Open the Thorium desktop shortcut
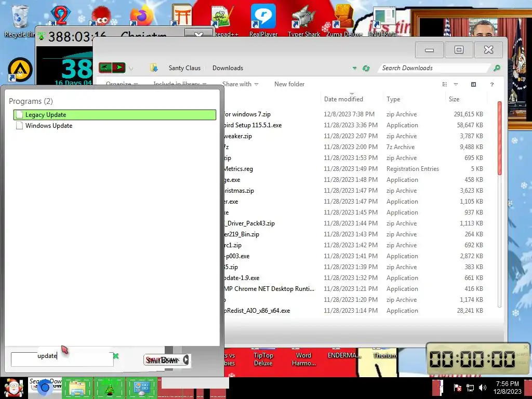532x399 pixels. pos(385,354)
